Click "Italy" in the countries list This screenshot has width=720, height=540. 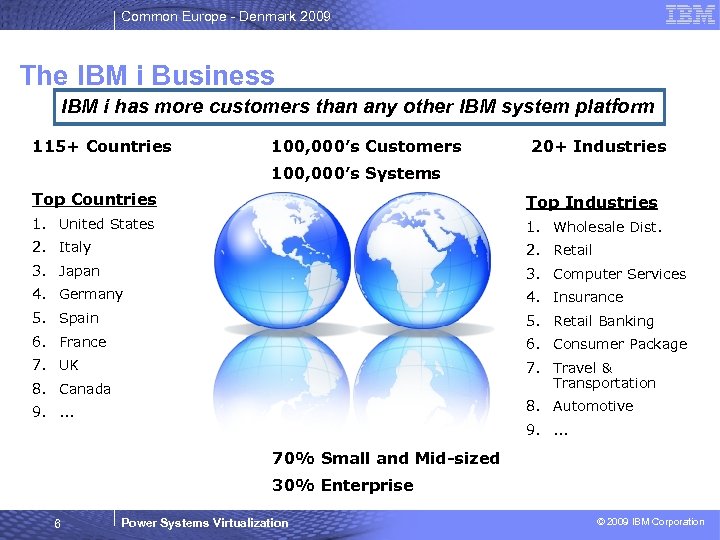[75, 248]
